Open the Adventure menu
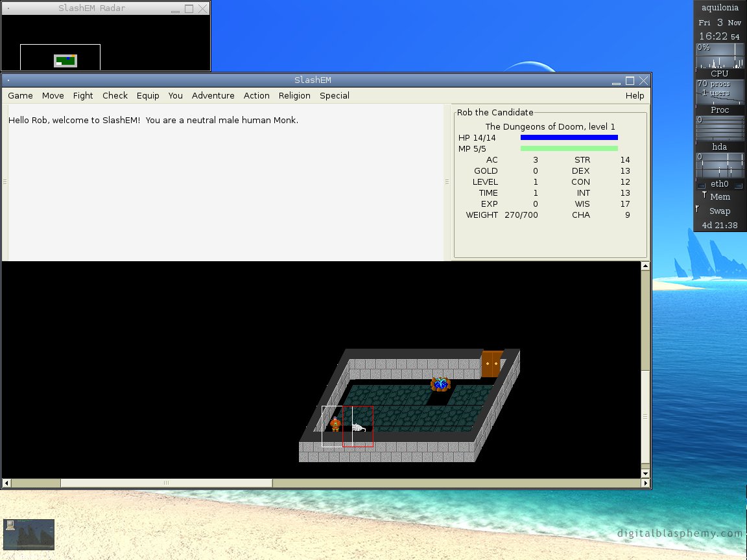This screenshot has width=747, height=560. (213, 95)
